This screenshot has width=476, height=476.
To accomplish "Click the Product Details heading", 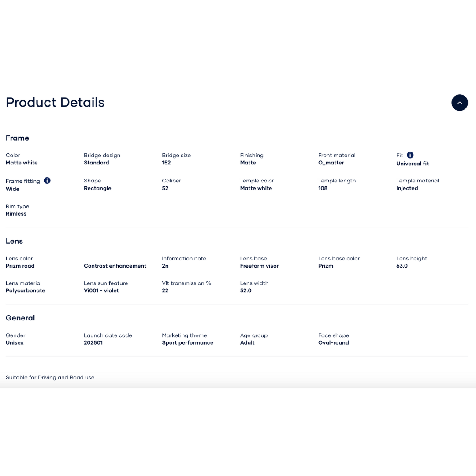I will [x=55, y=103].
